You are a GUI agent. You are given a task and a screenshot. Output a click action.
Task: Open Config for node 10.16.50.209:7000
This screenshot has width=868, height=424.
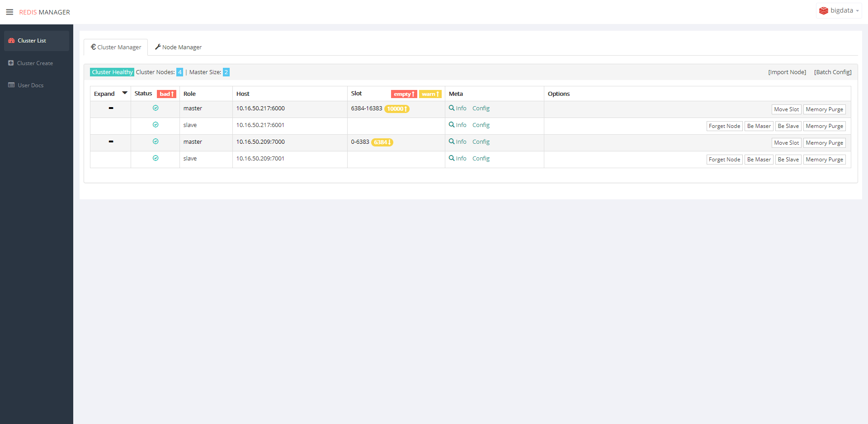coord(481,142)
